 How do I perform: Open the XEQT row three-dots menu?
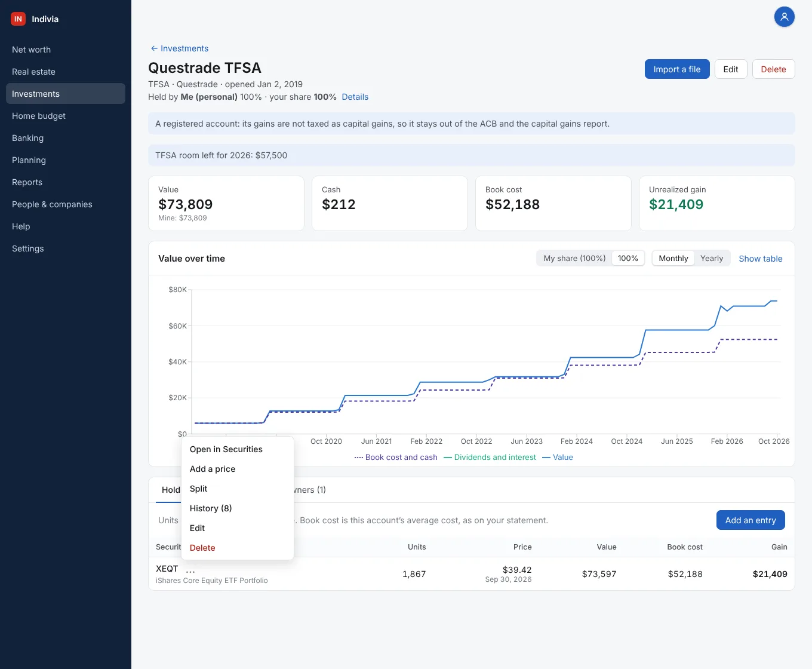coord(190,571)
